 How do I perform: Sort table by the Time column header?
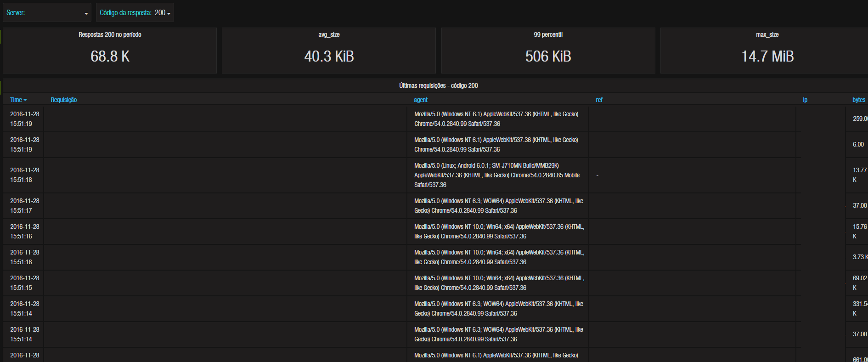coord(18,100)
